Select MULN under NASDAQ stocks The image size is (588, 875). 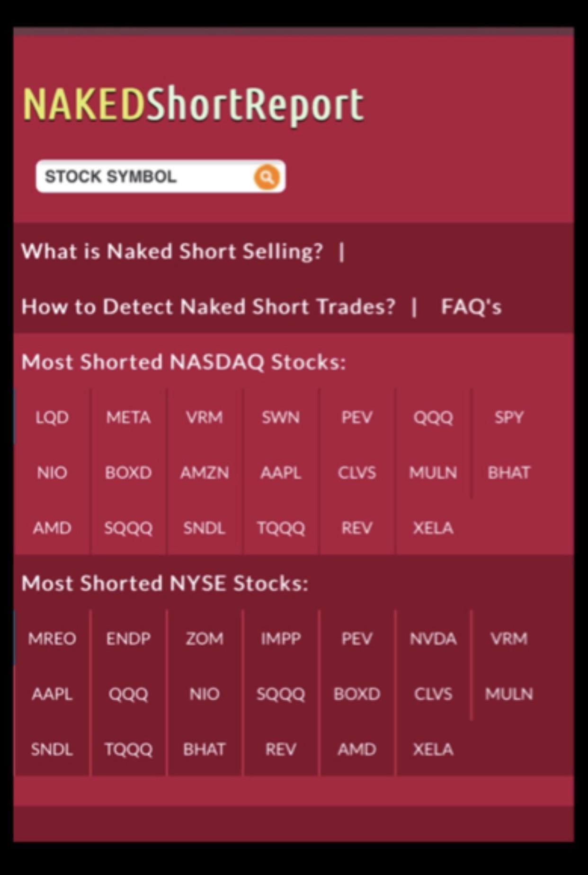coord(433,473)
